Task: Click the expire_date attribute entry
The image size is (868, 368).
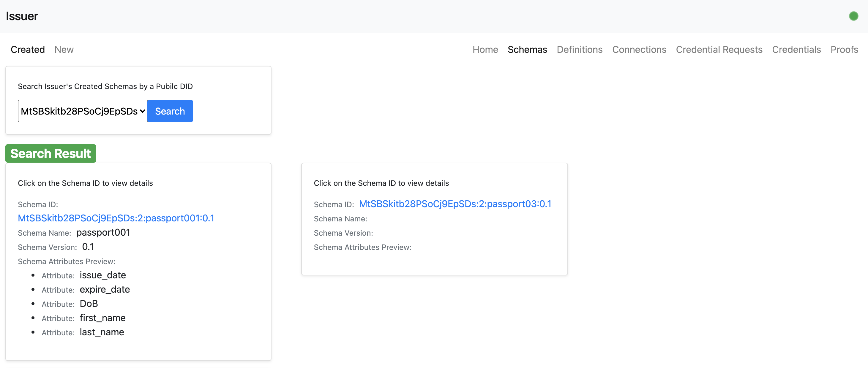Action: (105, 289)
